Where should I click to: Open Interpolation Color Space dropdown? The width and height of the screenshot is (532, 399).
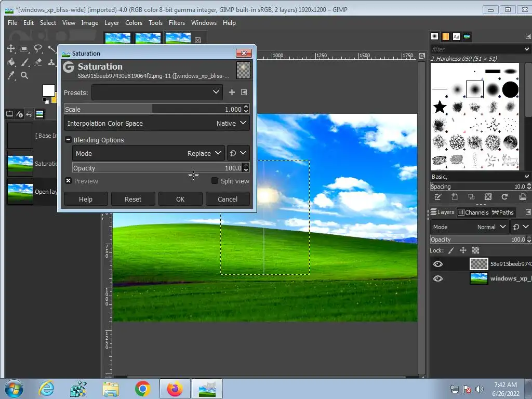click(x=157, y=123)
